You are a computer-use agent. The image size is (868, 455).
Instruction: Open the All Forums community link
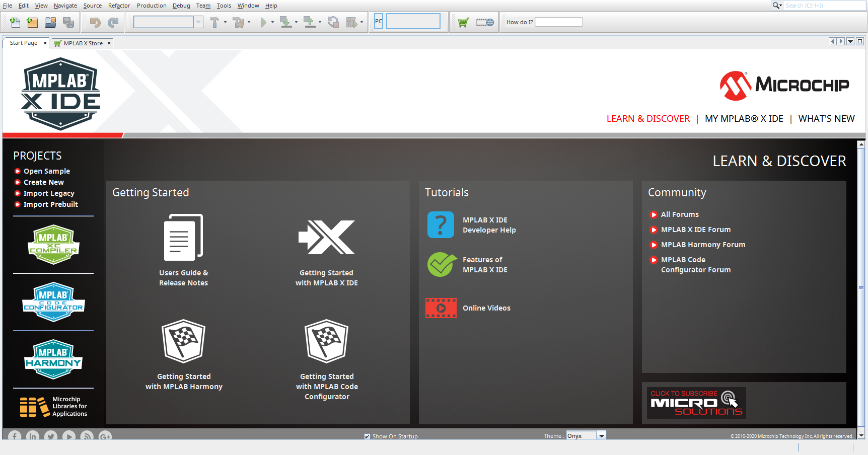(x=680, y=214)
